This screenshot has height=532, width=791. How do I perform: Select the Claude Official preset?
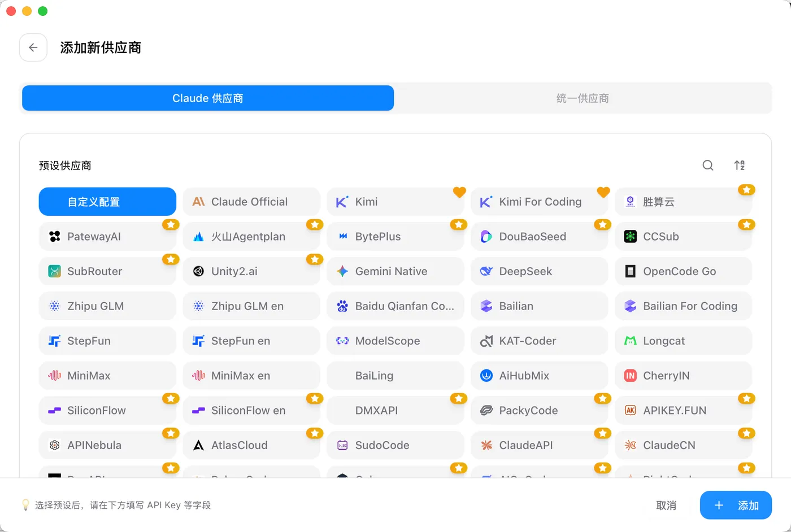coord(251,202)
